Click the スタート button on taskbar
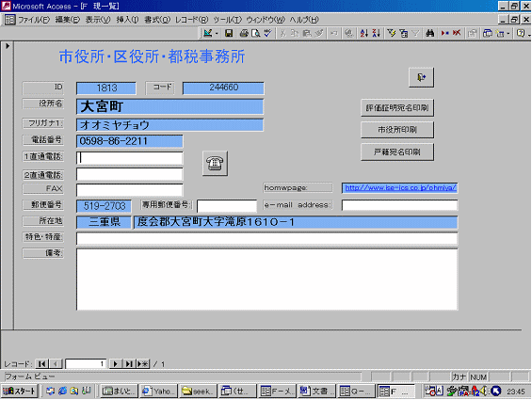The width and height of the screenshot is (532, 400). [19, 392]
